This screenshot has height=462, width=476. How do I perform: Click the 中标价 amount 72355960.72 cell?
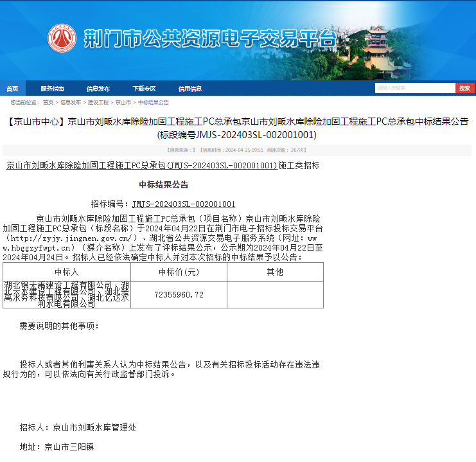[179, 294]
